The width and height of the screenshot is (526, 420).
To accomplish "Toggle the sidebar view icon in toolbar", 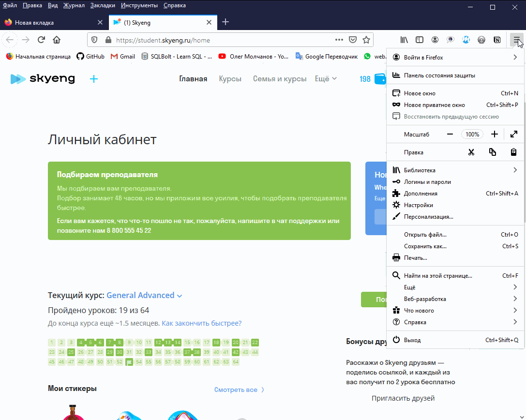I will pos(420,40).
